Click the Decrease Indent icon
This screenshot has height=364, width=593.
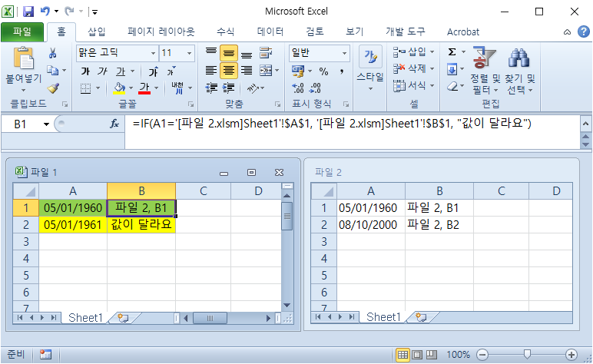[211, 88]
